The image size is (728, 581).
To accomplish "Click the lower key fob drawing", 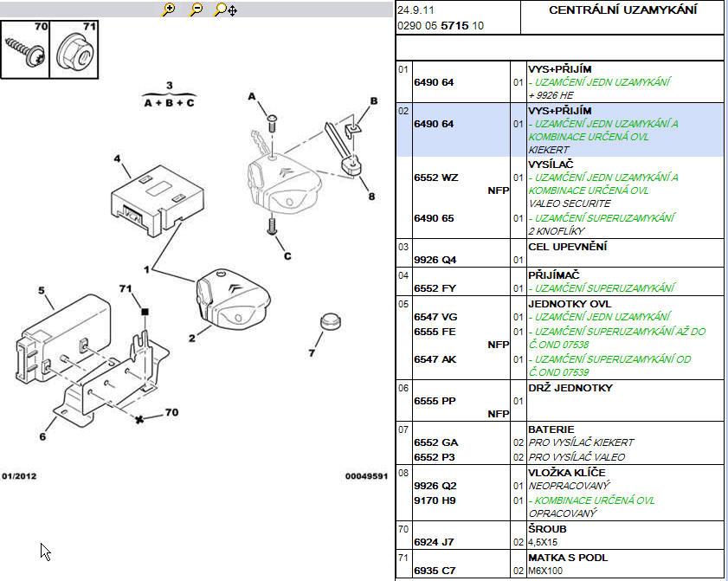I will [234, 299].
